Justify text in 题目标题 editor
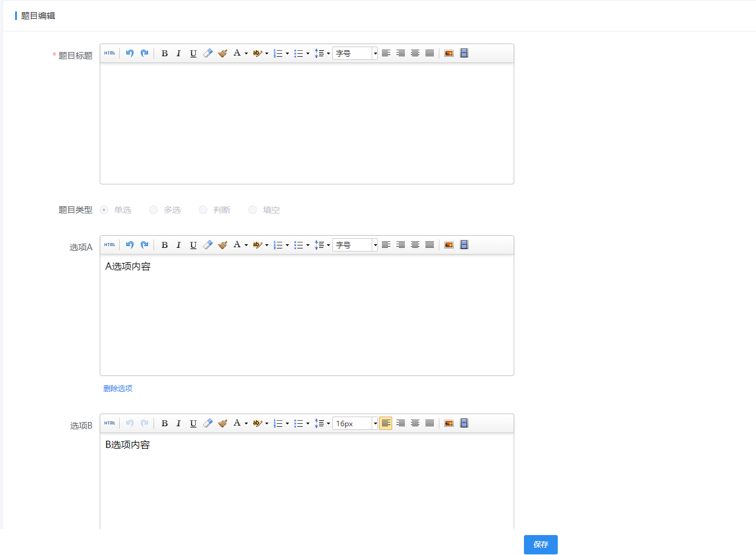Image resolution: width=756 pixels, height=555 pixels. [x=429, y=53]
